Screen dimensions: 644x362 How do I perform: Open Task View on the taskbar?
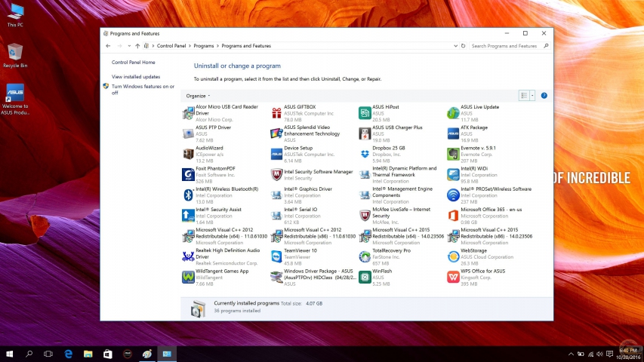point(48,354)
